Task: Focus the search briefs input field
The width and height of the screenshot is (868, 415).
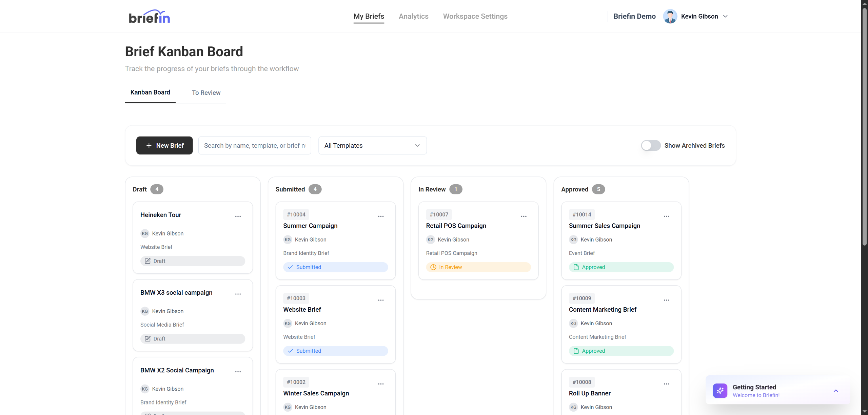Action: 254,145
